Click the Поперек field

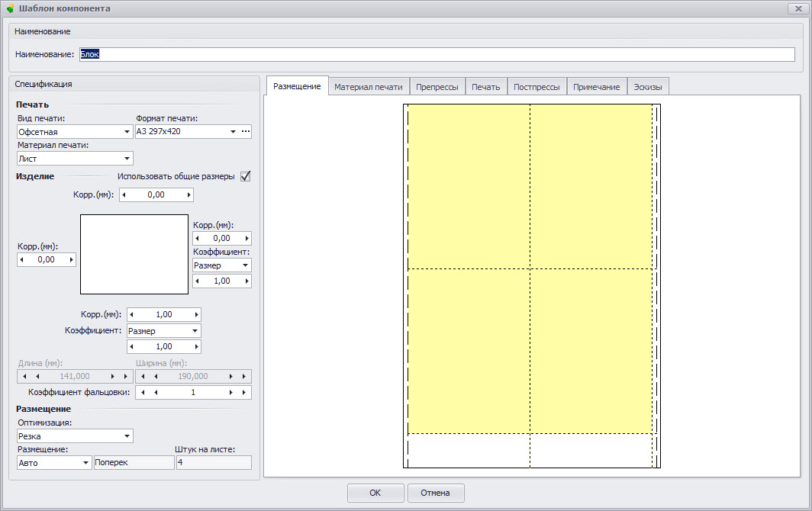[x=134, y=463]
